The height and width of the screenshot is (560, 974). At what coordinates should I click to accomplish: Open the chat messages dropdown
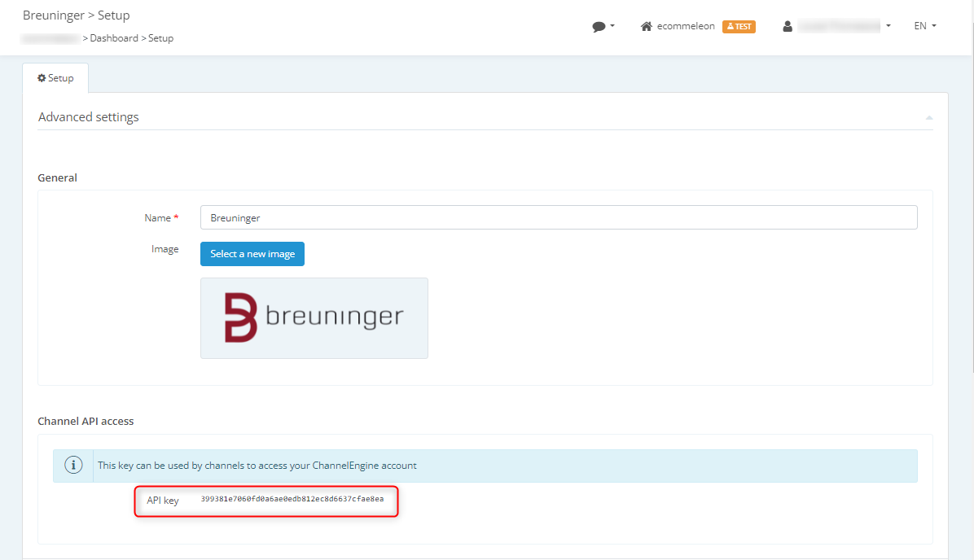click(603, 26)
